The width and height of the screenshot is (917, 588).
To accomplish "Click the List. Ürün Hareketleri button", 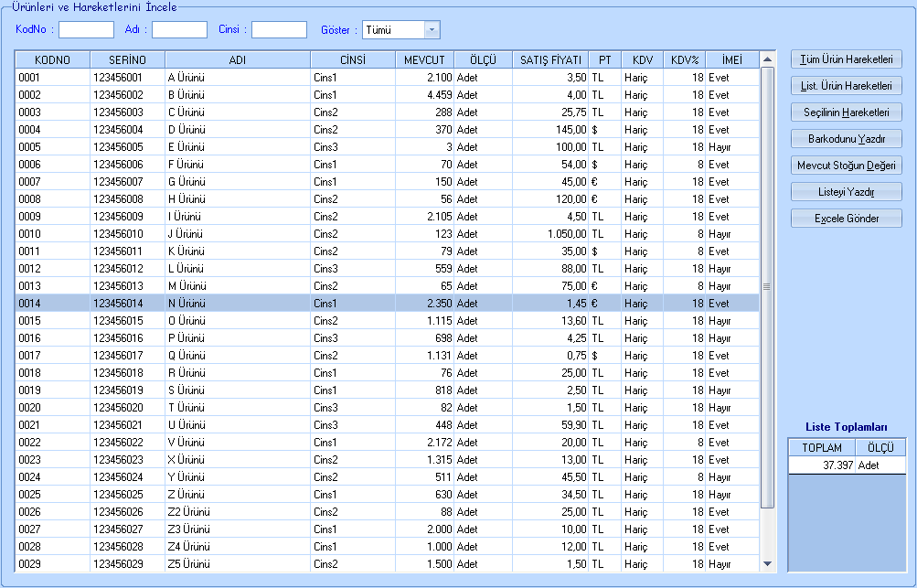I will click(x=847, y=85).
